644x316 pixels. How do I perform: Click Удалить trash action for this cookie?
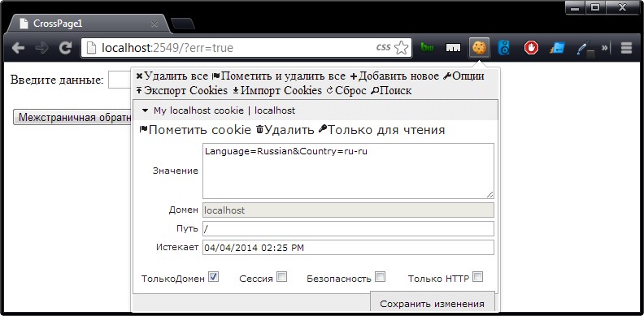(x=285, y=130)
